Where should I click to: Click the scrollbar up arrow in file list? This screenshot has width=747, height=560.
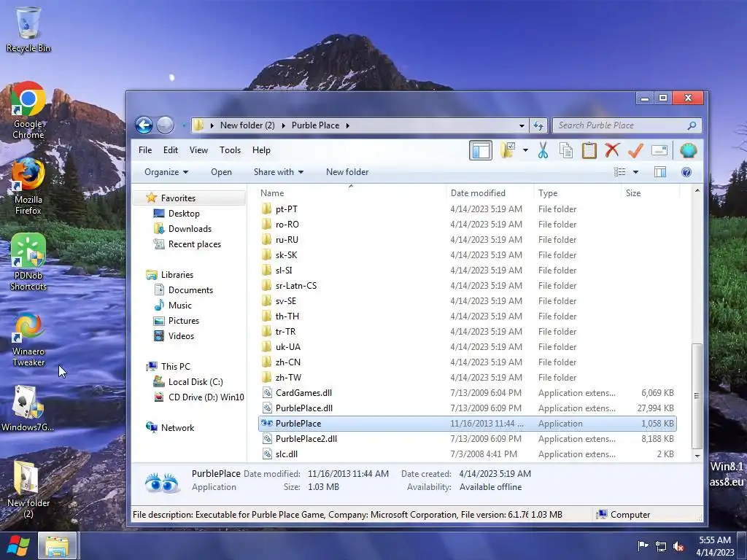point(697,191)
